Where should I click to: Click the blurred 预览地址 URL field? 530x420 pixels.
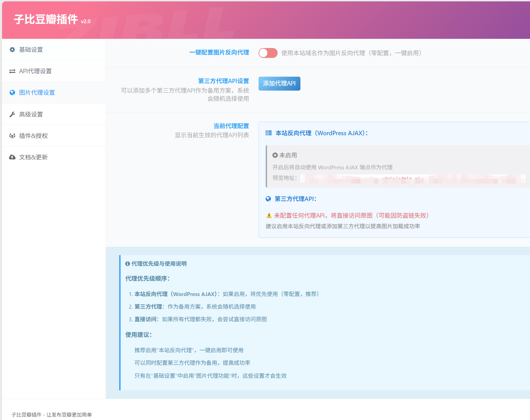[392, 178]
